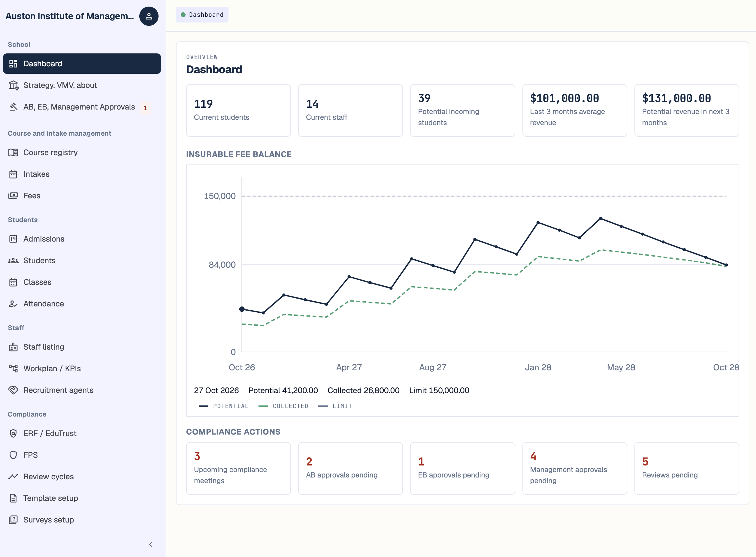Click the Template setup document icon
The image size is (756, 557).
[13, 498]
